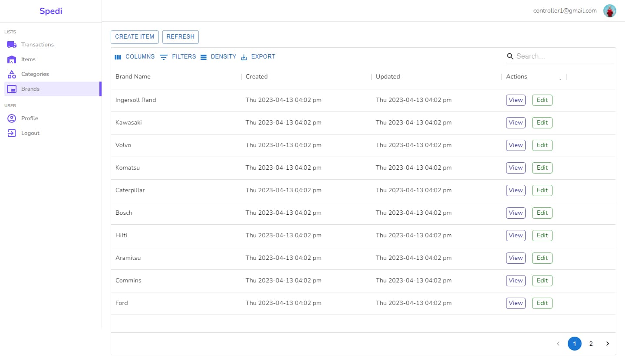Edit the Kawasaki brand
The height and width of the screenshot is (364, 625).
(542, 123)
